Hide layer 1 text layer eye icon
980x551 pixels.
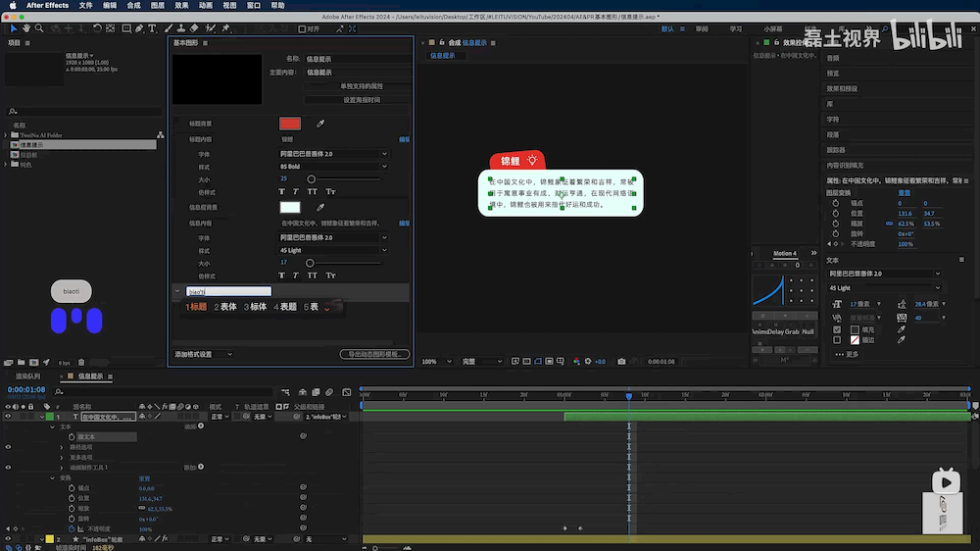pos(8,417)
